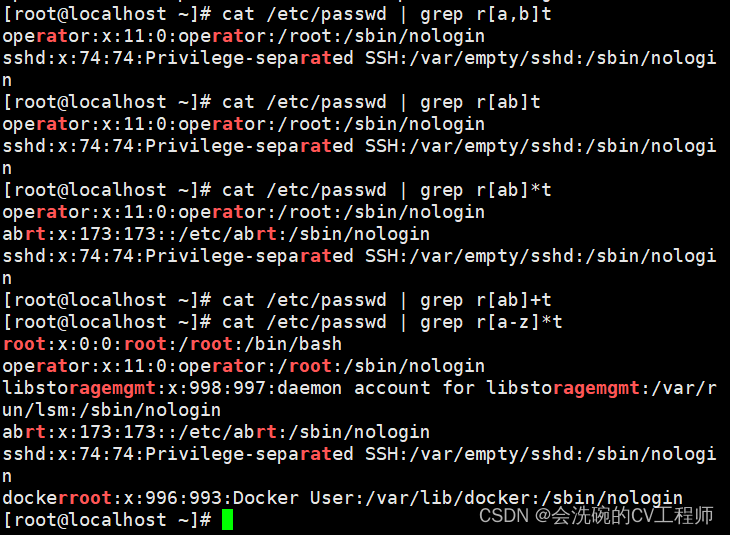Click 'abrt:x:173:173' line below r[ab]*t command
This screenshot has height=535, width=730.
[216, 234]
